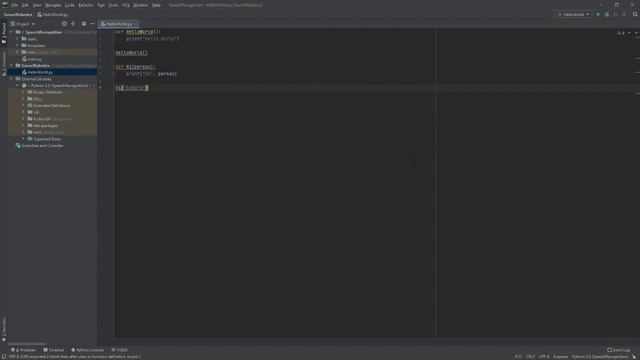Toggle the TODO tool window
The height and width of the screenshot is (360, 640).
(x=120, y=350)
